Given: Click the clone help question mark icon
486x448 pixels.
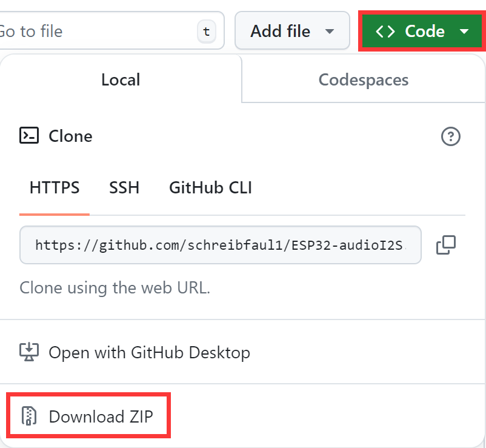Looking at the screenshot, I should click(451, 136).
